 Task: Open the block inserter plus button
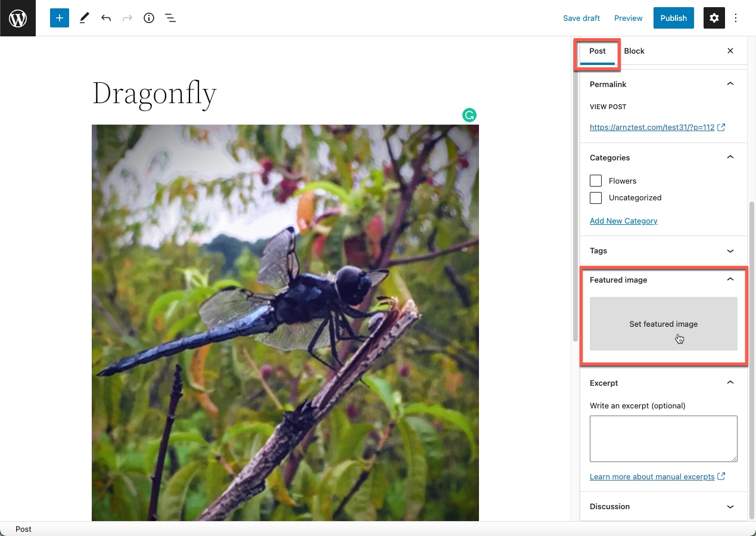(x=60, y=18)
